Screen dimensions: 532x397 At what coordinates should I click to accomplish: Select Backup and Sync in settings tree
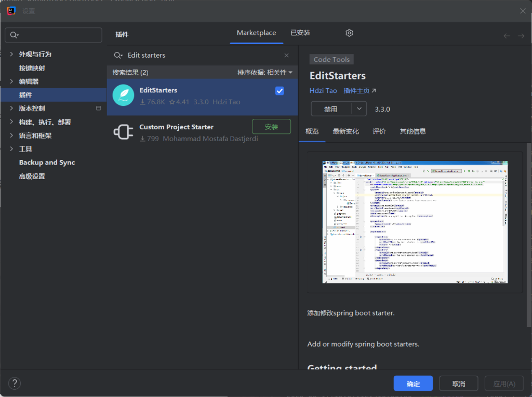47,162
